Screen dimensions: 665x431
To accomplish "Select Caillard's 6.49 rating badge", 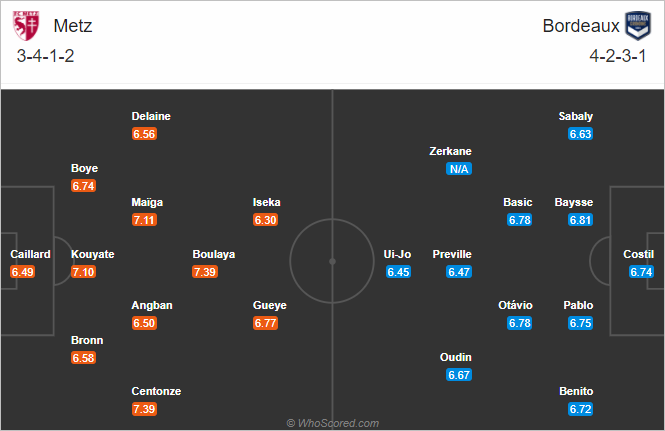I will tap(22, 272).
